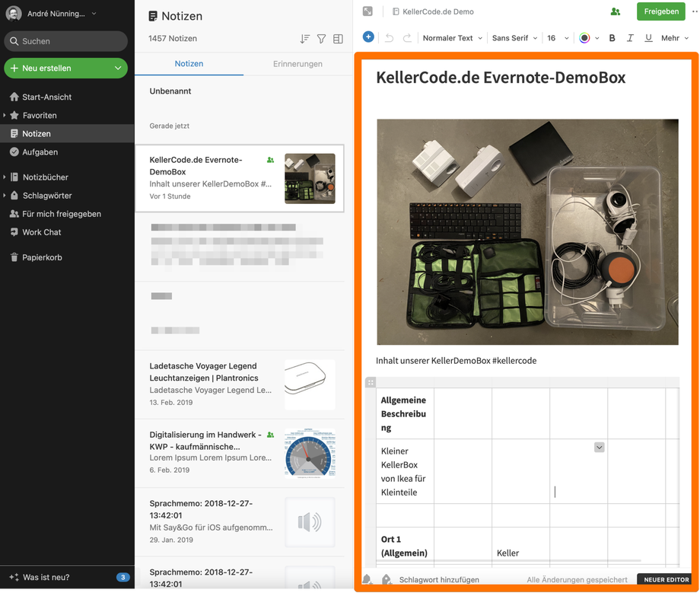The height and width of the screenshot is (593, 700).
Task: Toggle italic formatting
Action: 630,38
